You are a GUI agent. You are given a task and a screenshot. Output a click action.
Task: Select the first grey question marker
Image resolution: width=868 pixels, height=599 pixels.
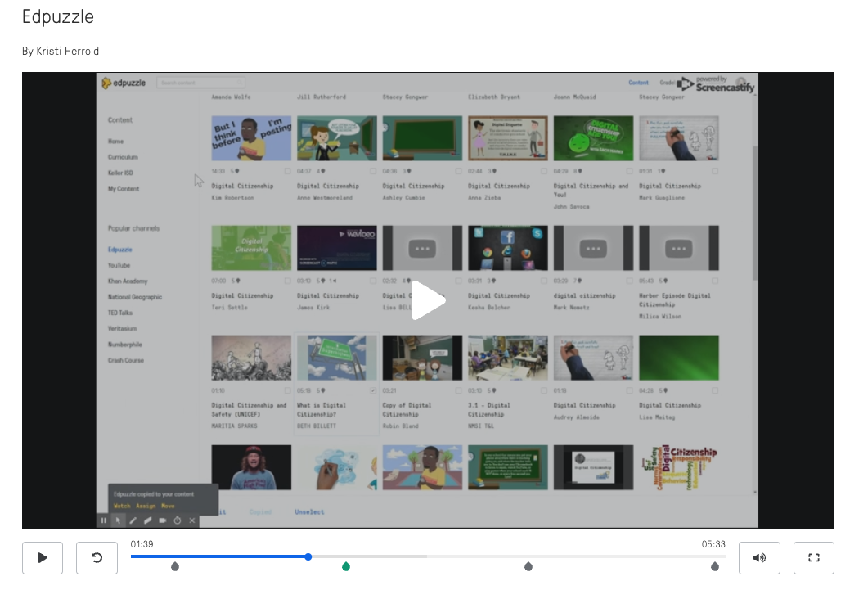pyautogui.click(x=175, y=566)
